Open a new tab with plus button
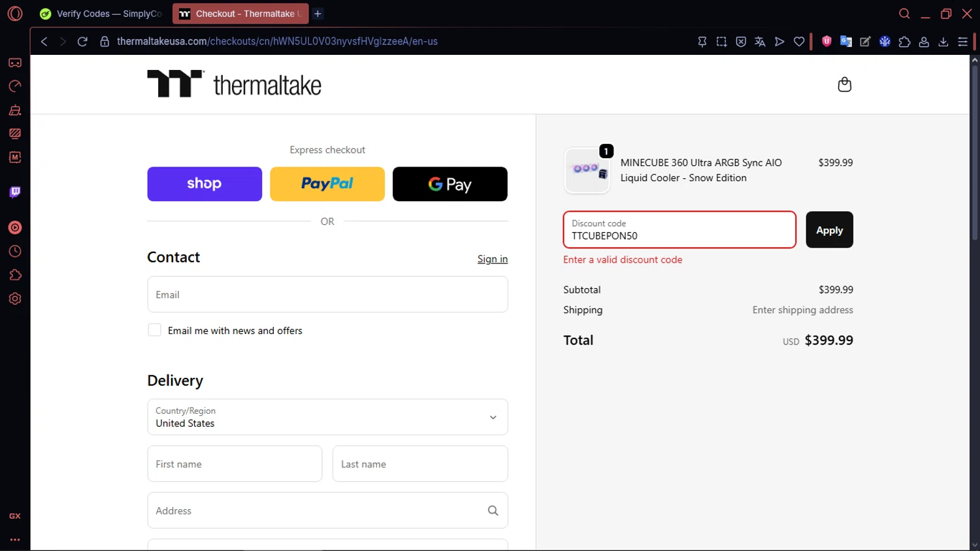This screenshot has width=980, height=551. pos(318,14)
